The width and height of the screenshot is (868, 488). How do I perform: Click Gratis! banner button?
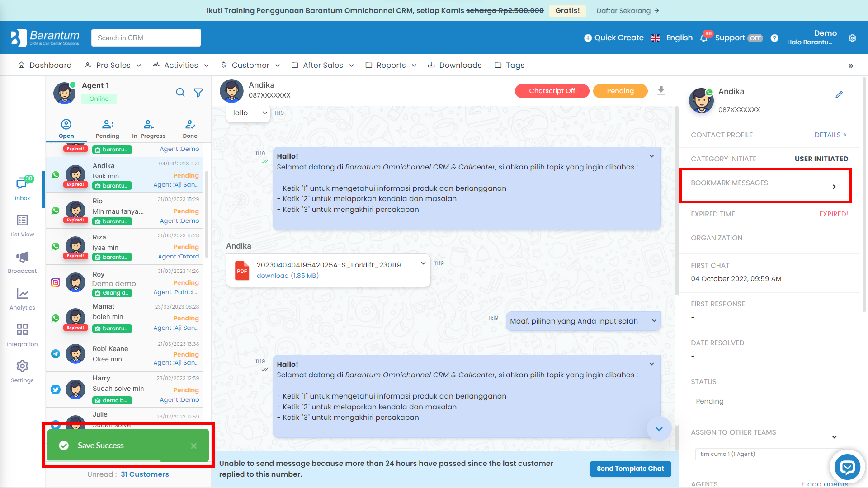point(567,11)
